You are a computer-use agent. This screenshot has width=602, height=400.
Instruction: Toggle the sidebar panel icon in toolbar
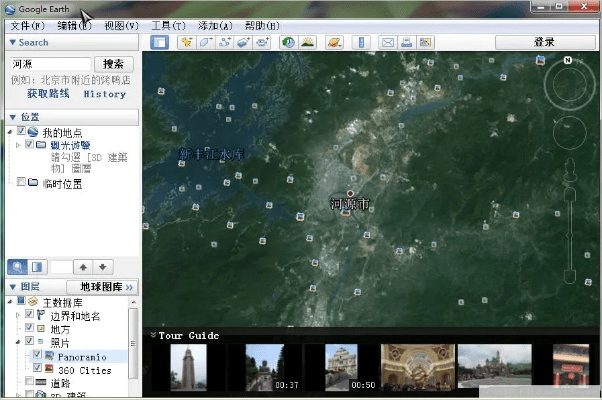click(x=159, y=43)
